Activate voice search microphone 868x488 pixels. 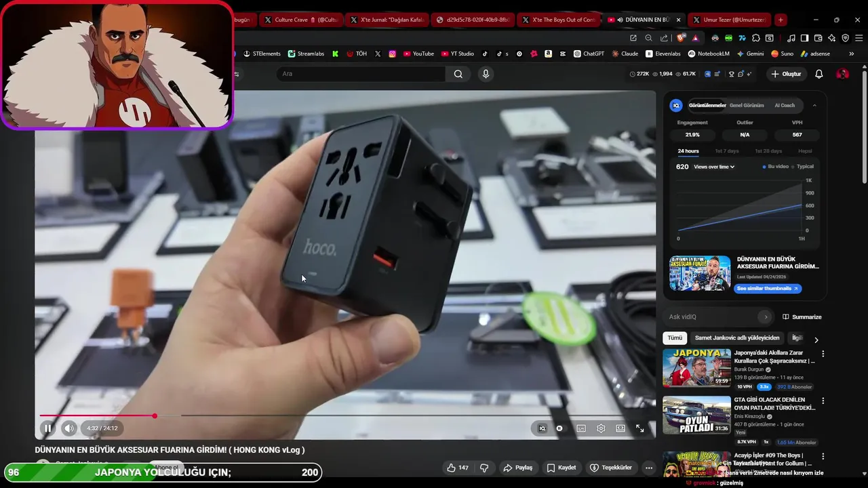click(486, 74)
